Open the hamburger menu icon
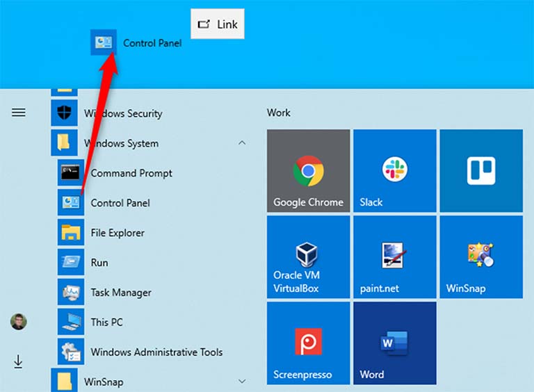The height and width of the screenshot is (392, 534). [x=18, y=113]
